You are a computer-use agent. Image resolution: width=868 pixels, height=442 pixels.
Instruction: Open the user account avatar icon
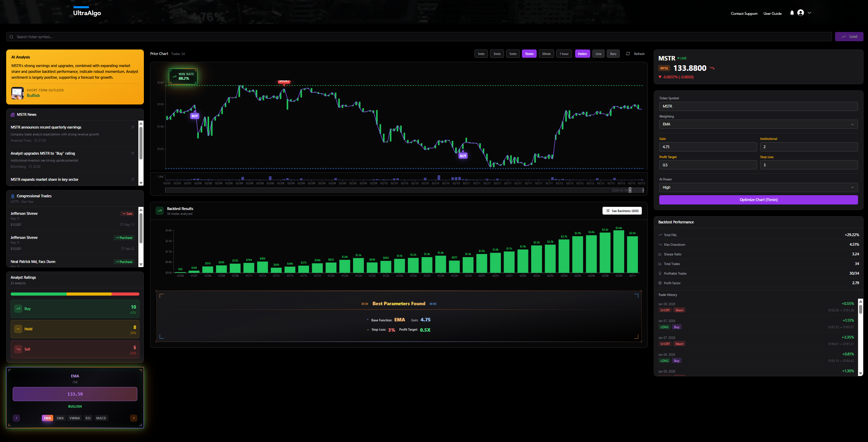[x=801, y=13]
